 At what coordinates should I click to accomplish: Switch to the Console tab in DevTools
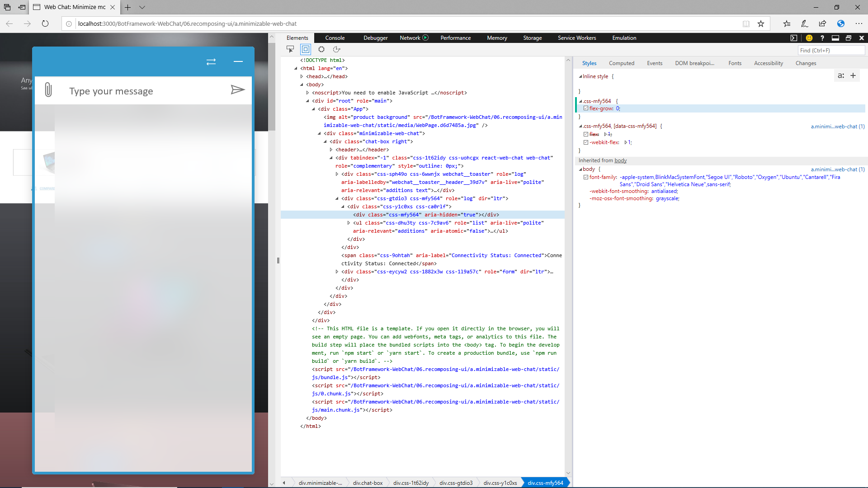coord(335,38)
